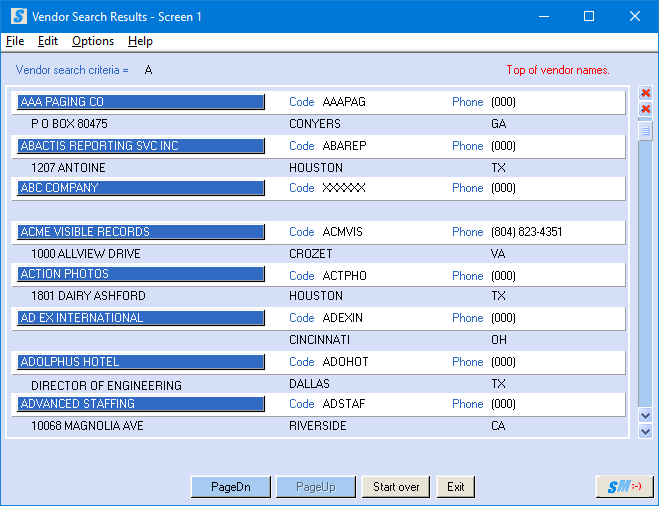Screen dimensions: 659x506
Task: Click address 1801 DAIRY ASHFORD
Action: pyautogui.click(x=88, y=296)
